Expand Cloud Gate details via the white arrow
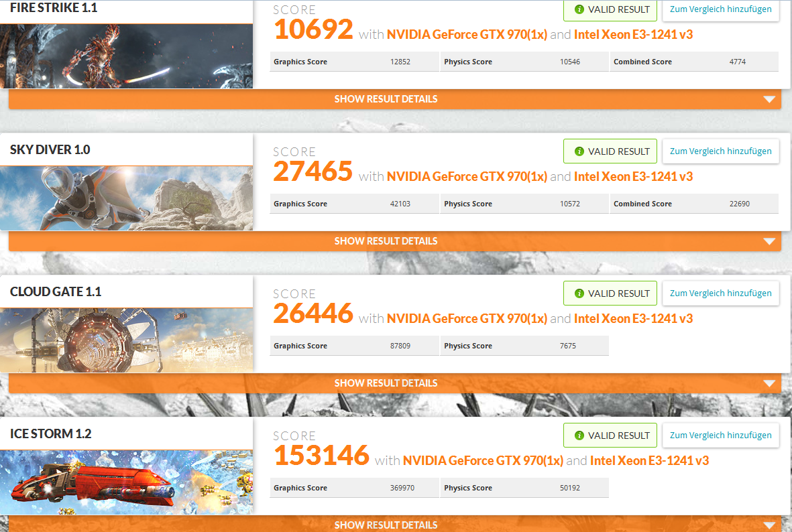 [x=769, y=384]
